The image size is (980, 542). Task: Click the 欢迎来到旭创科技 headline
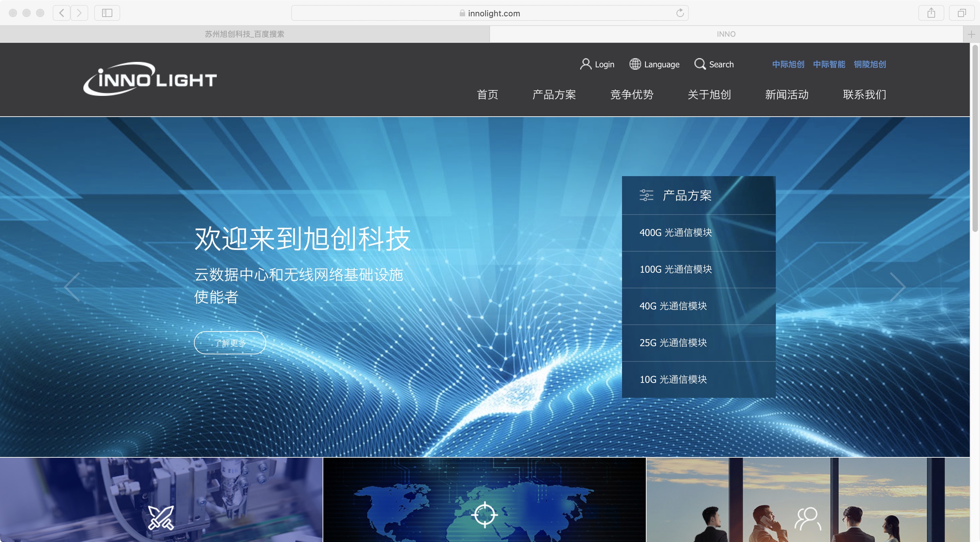point(303,239)
